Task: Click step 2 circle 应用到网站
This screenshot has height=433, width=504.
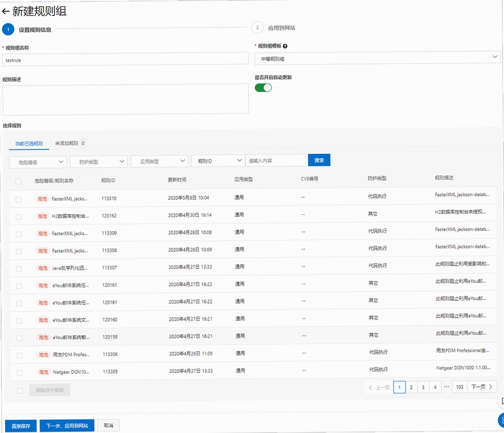Action: 257,28
